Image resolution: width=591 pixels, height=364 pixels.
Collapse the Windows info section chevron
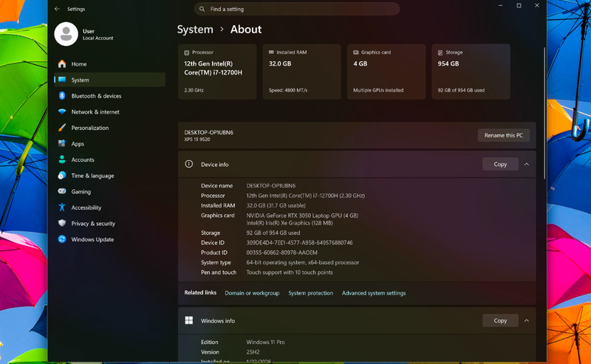(x=527, y=320)
